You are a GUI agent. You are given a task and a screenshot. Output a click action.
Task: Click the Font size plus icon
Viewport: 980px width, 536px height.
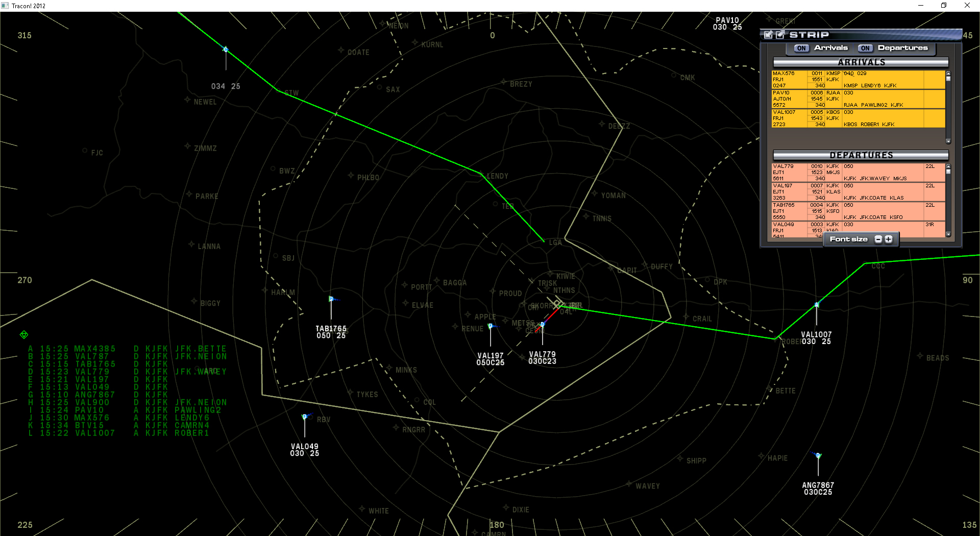tap(889, 239)
